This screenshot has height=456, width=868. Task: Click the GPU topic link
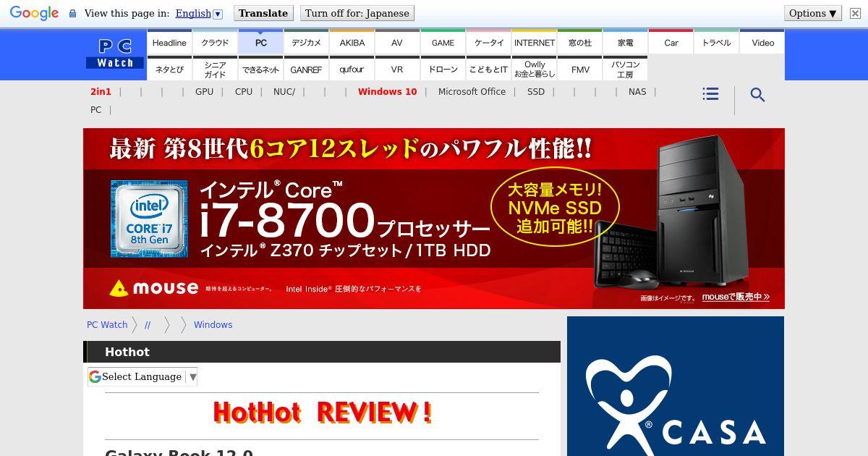coord(204,91)
